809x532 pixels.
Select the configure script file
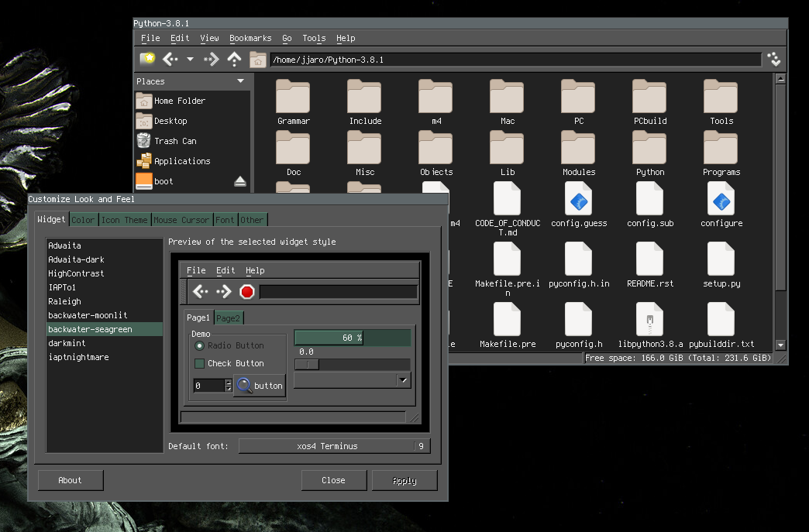[721, 204]
